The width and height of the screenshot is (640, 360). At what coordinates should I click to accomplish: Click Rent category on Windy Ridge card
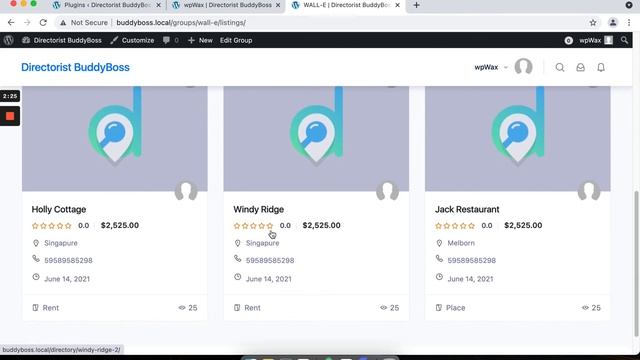pyautogui.click(x=252, y=308)
